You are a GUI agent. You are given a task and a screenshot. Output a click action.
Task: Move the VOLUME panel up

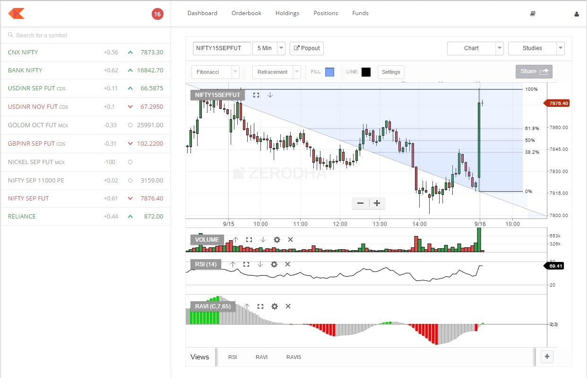tap(235, 240)
